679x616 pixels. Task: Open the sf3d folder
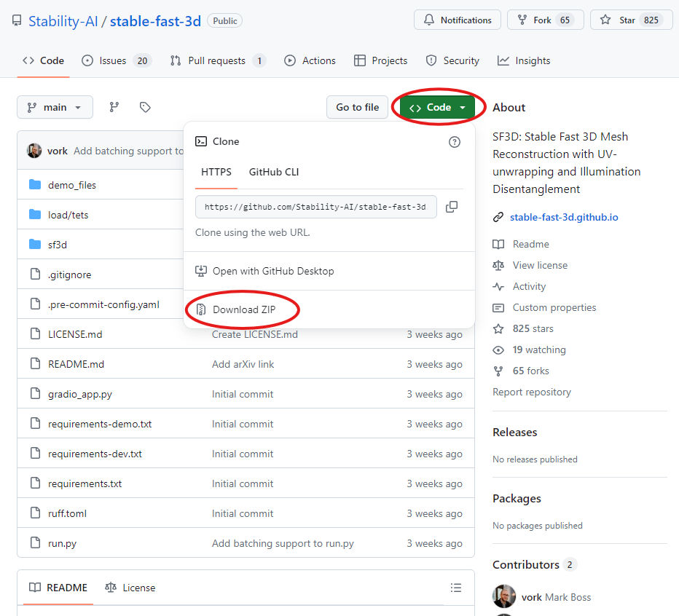point(57,245)
